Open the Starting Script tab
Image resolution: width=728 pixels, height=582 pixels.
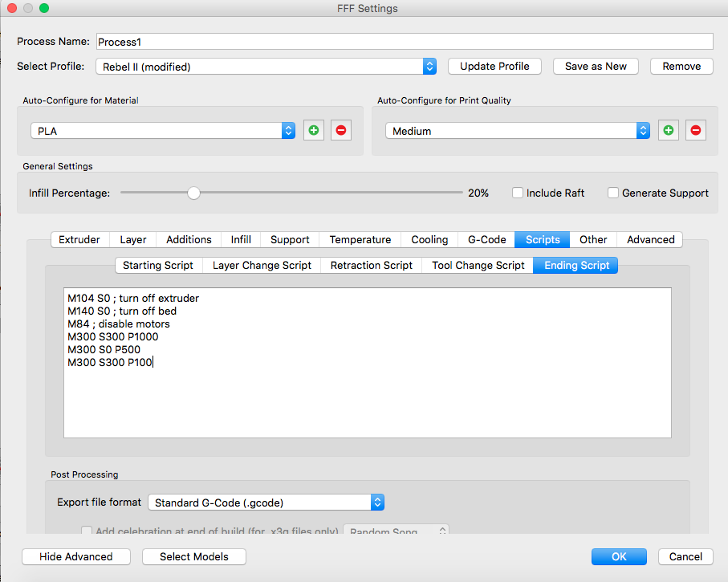coord(158,265)
